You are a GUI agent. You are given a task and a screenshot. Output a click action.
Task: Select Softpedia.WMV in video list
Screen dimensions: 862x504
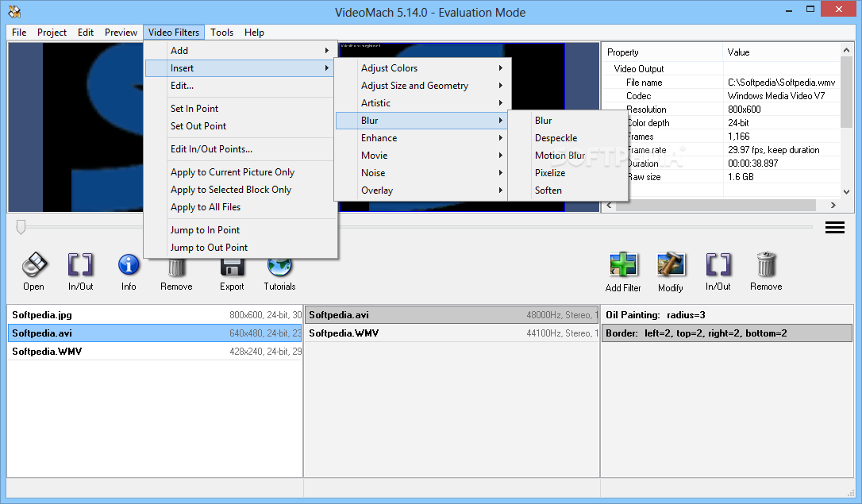pyautogui.click(x=155, y=351)
